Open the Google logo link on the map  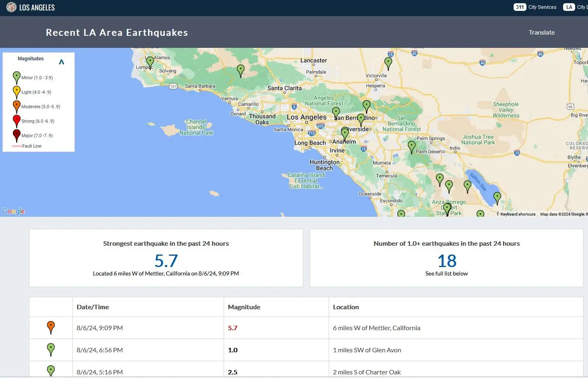(13, 211)
